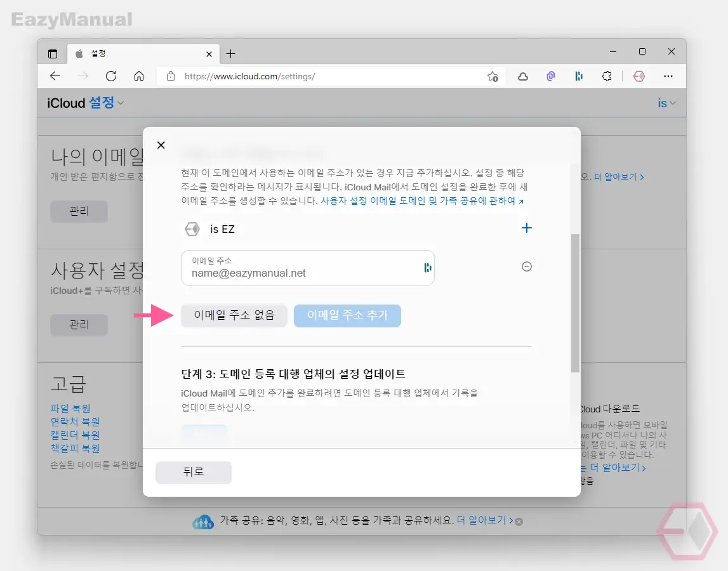The width and height of the screenshot is (728, 571).
Task: Add page to favorites star
Action: (493, 77)
